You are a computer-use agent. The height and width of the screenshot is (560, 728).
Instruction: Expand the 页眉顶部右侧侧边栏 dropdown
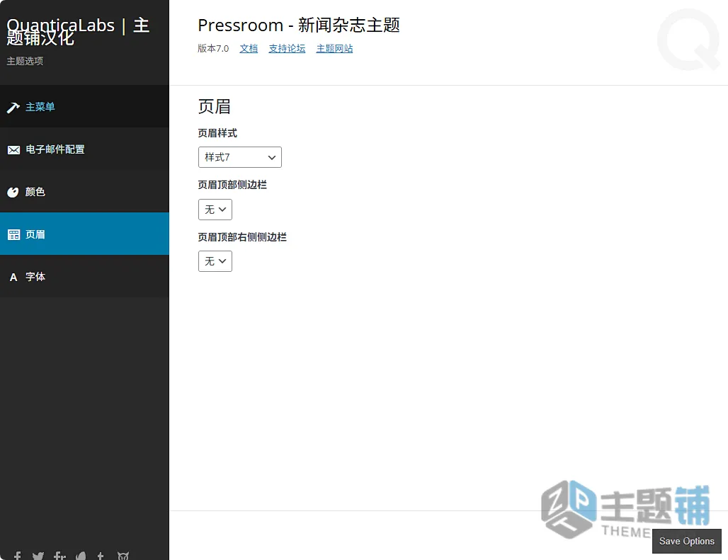215,261
